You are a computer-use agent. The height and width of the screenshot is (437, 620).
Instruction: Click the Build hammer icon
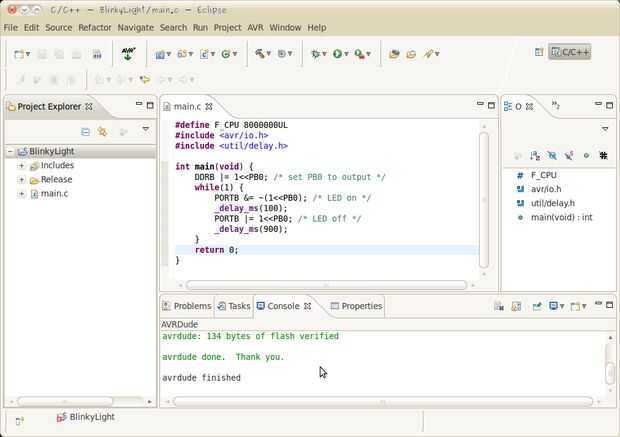point(259,53)
